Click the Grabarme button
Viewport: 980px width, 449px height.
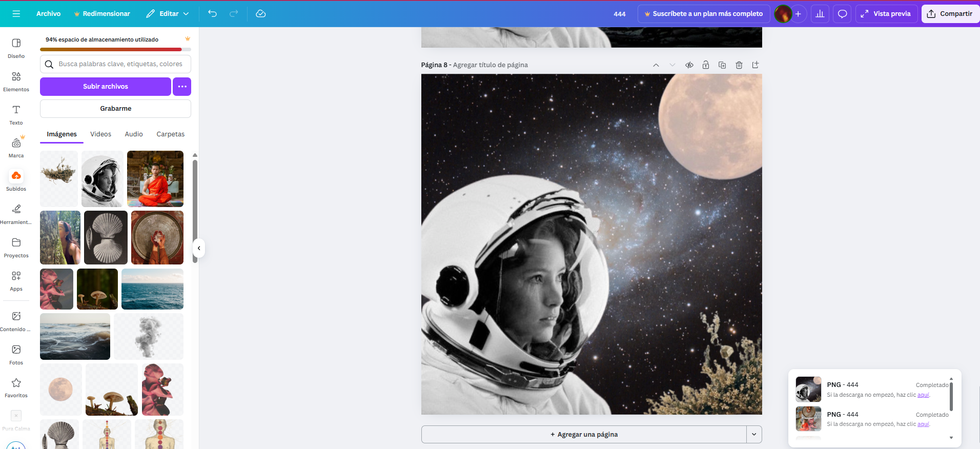click(x=116, y=109)
